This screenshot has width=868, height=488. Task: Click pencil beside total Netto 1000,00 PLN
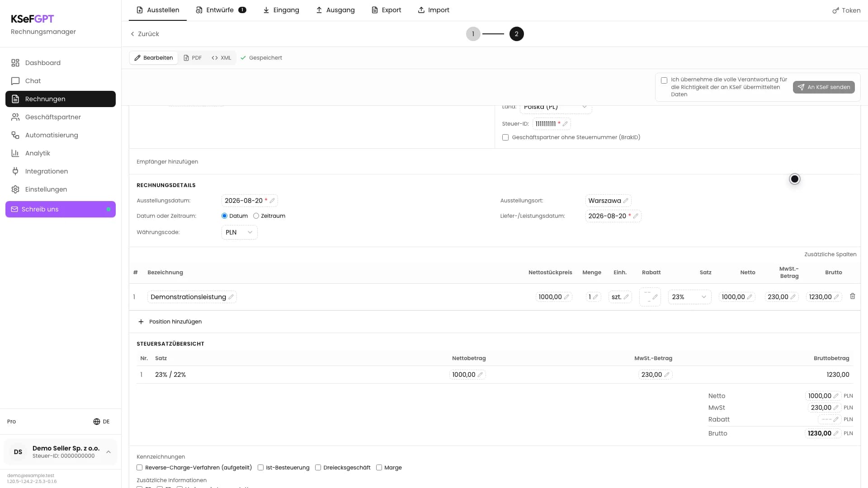click(x=836, y=396)
